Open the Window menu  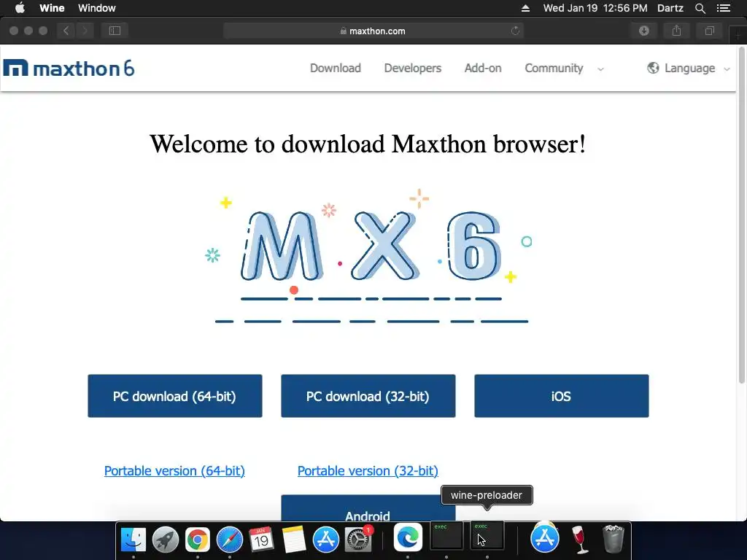point(97,8)
